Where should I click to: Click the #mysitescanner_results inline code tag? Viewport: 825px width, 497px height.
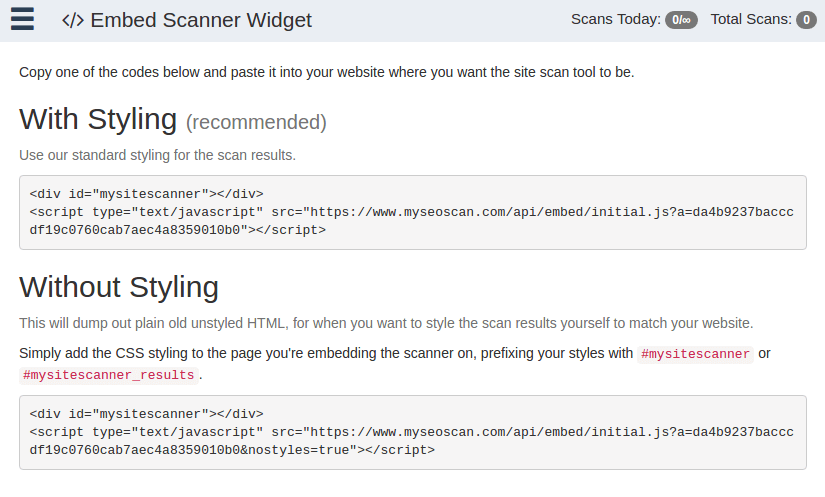108,376
